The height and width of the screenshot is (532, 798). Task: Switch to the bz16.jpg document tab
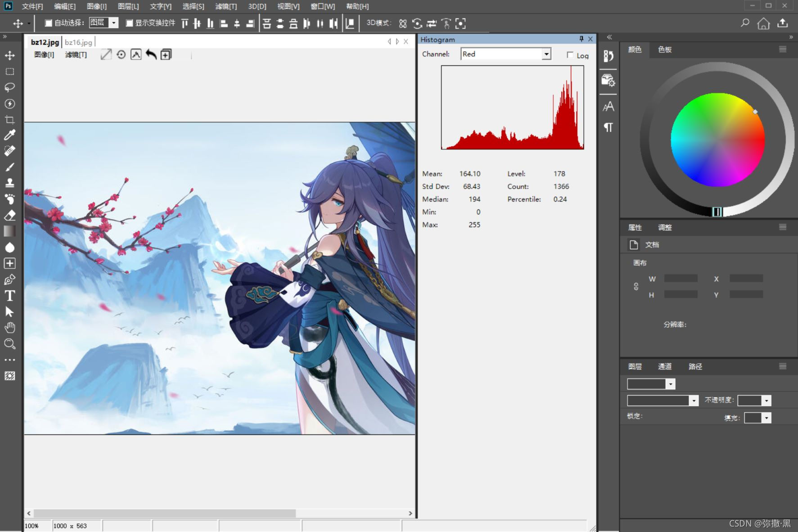coord(78,42)
